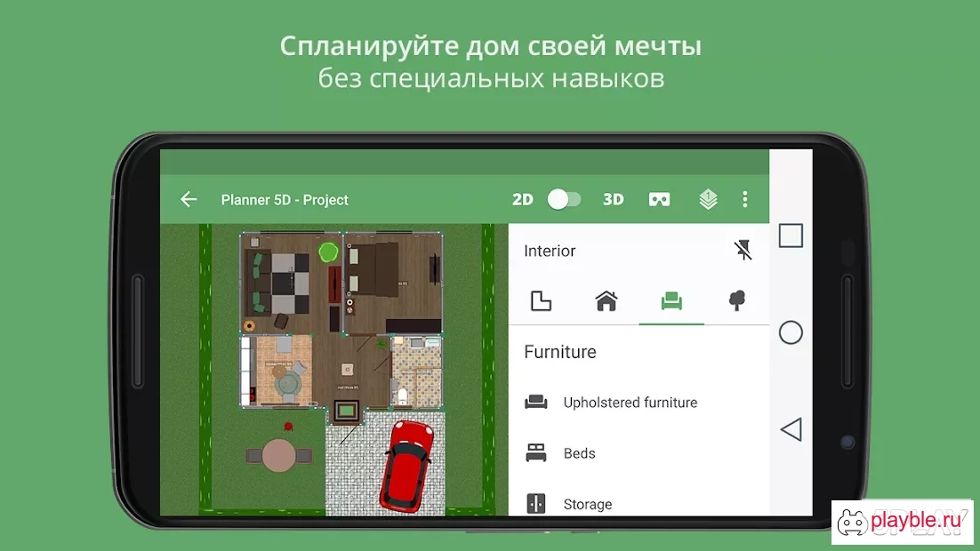Toggle the 2D/3D view switch
This screenshot has width=980, height=551.
pos(565,199)
